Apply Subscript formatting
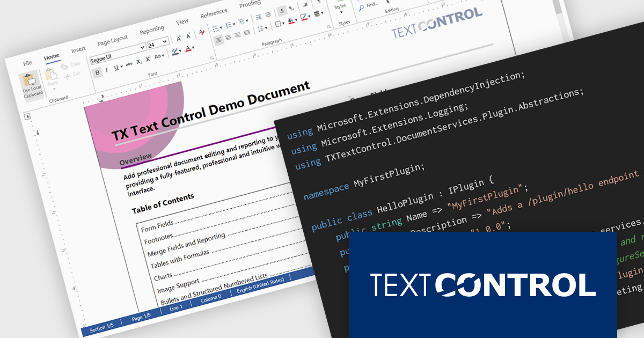 (x=139, y=62)
